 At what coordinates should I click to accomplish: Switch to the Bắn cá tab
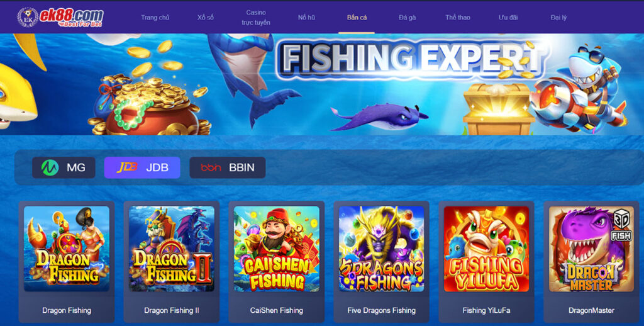[357, 18]
